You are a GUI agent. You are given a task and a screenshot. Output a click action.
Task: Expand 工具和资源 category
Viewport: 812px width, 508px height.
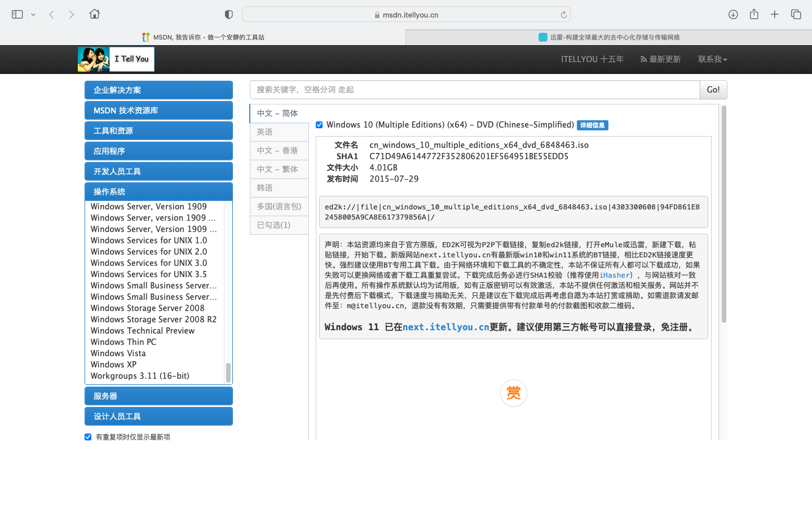[158, 131]
